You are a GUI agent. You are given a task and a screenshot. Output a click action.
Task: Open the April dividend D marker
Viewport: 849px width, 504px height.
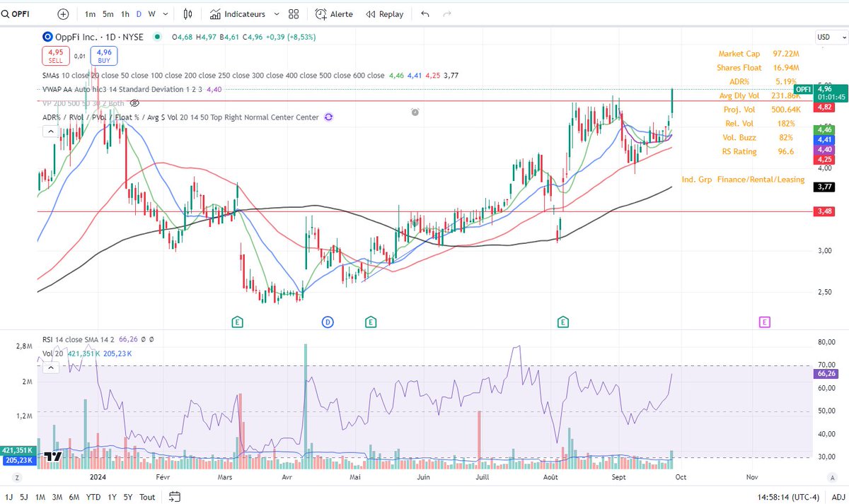pos(328,322)
